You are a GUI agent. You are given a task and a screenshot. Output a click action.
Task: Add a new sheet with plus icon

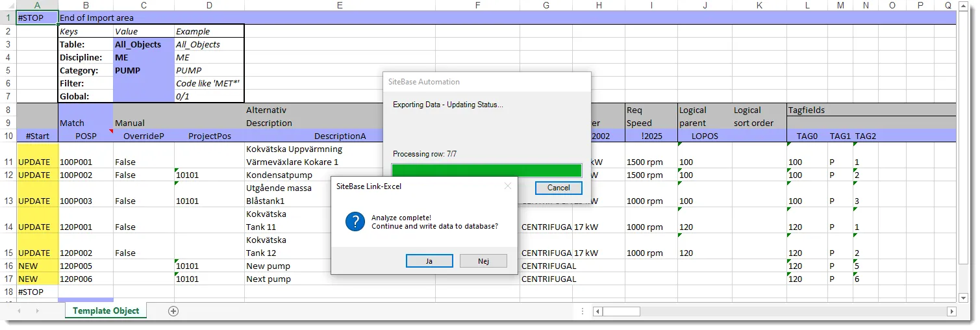173,311
